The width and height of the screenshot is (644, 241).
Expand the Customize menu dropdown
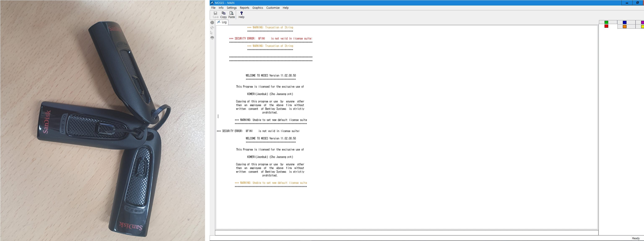pos(272,7)
